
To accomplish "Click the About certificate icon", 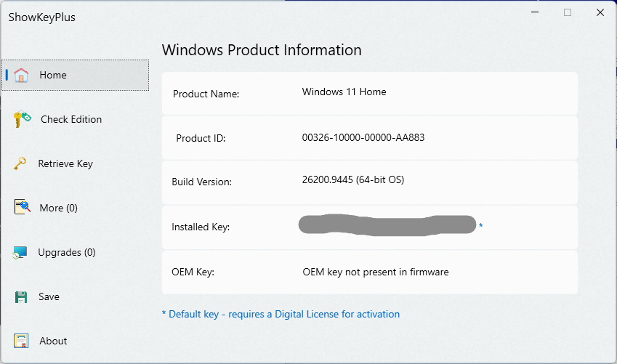I will (21, 341).
